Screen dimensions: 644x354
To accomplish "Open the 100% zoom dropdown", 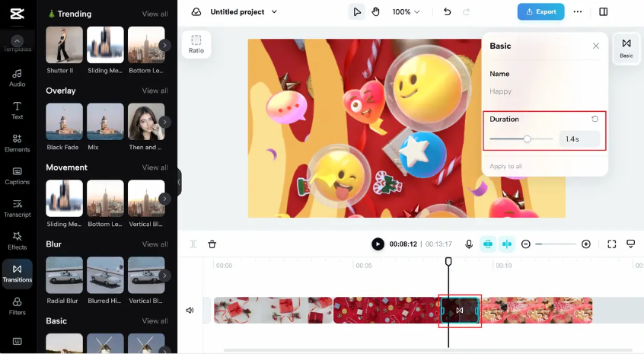I will 406,12.
